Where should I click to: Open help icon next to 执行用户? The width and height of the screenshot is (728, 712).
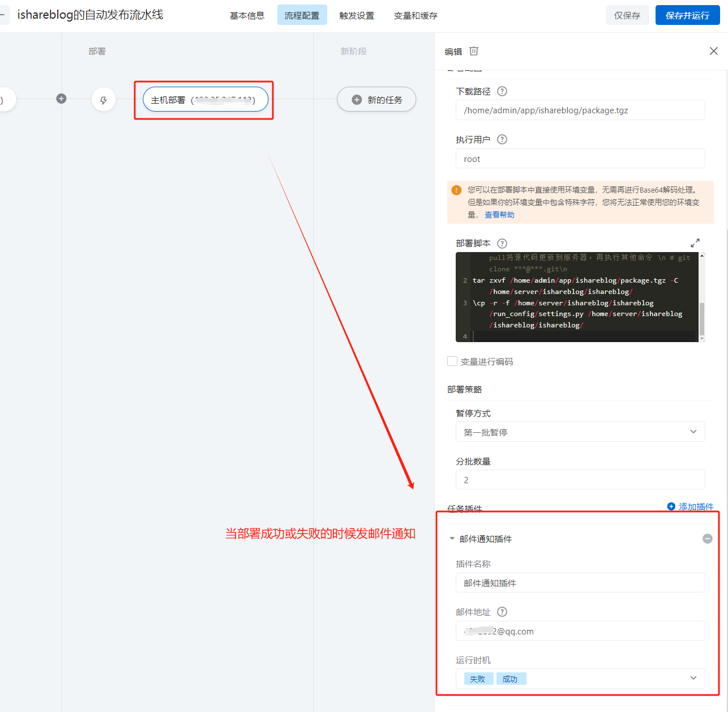point(502,139)
